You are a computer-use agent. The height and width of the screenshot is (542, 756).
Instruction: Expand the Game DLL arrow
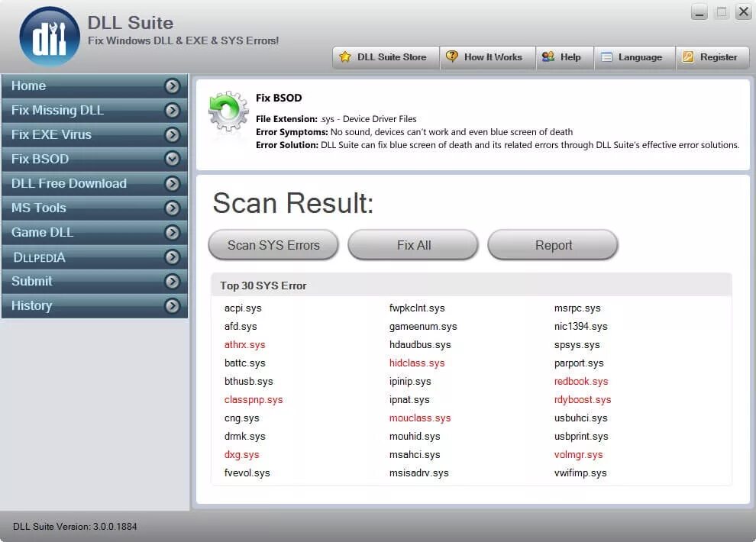pyautogui.click(x=172, y=233)
